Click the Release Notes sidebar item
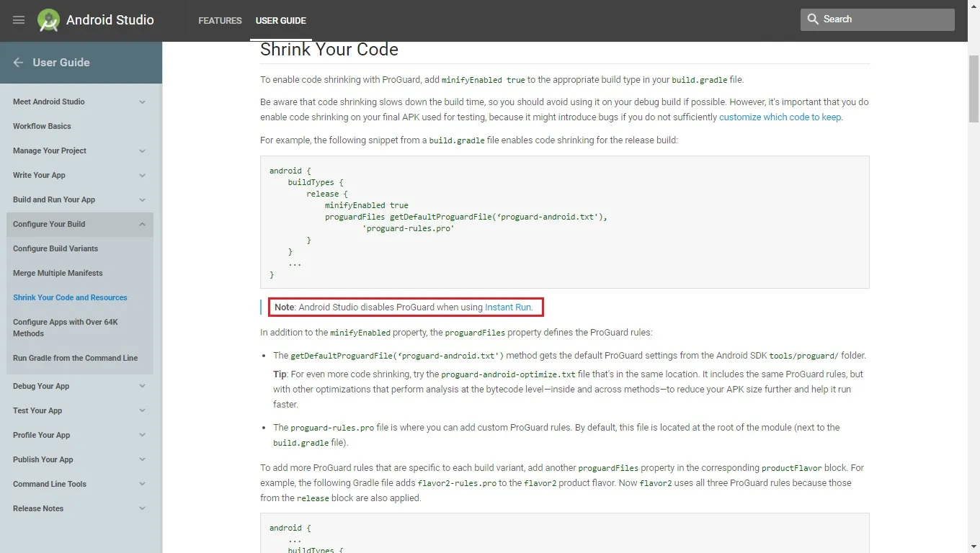This screenshot has height=553, width=980. tap(38, 509)
